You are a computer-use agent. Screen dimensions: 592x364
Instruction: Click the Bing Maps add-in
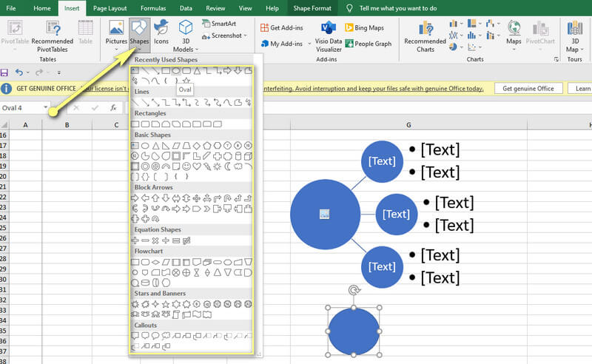tap(364, 27)
